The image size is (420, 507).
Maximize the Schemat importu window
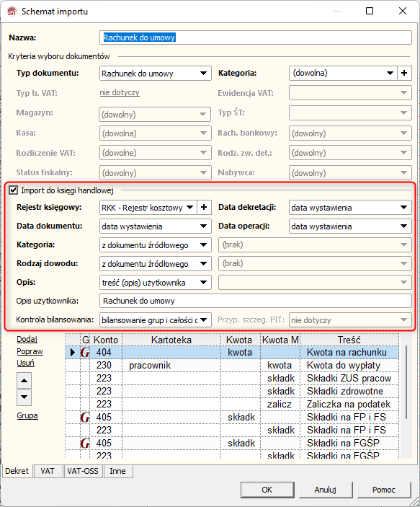click(x=370, y=11)
